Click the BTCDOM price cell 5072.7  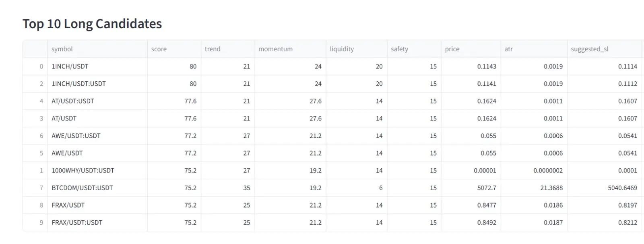pos(471,188)
